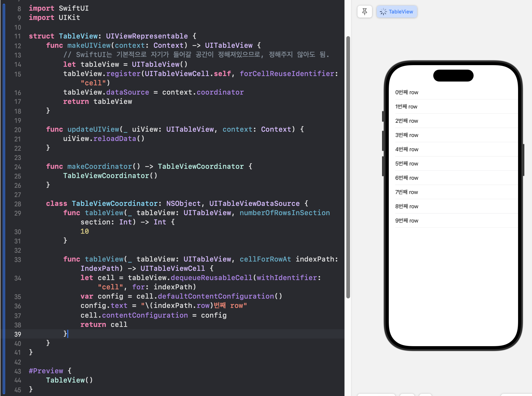
Task: Click the makeUIView function name
Action: tap(89, 45)
